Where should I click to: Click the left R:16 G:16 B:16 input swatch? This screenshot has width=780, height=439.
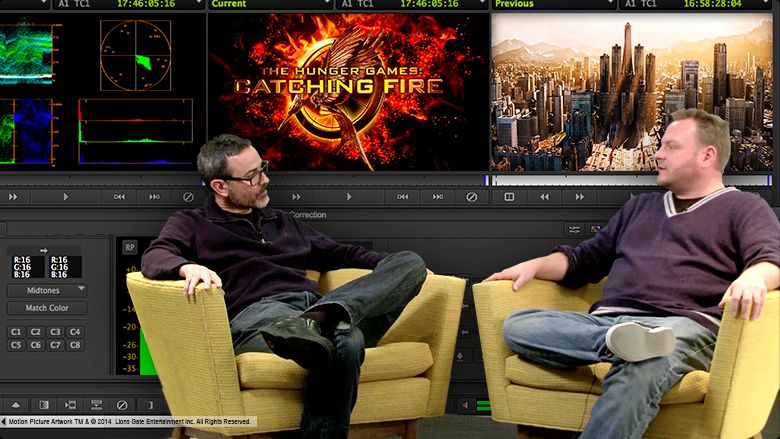coord(27,267)
